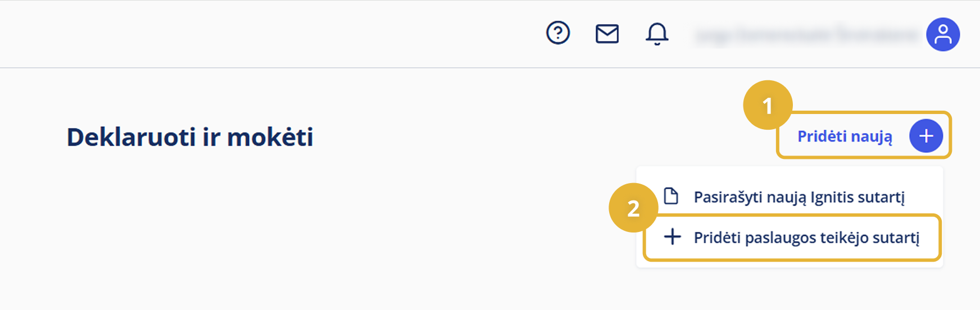Show notifications using the bell icon
980x310 pixels.
pos(656,34)
